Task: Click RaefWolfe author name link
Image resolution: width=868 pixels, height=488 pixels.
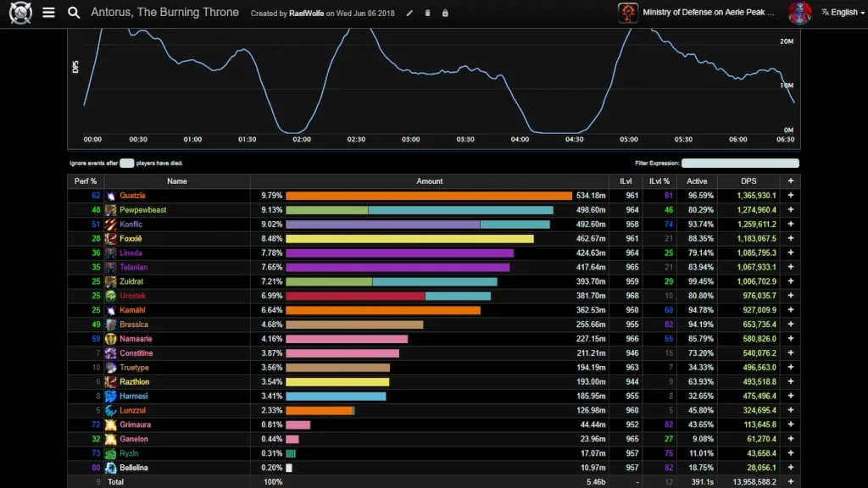Action: (306, 14)
